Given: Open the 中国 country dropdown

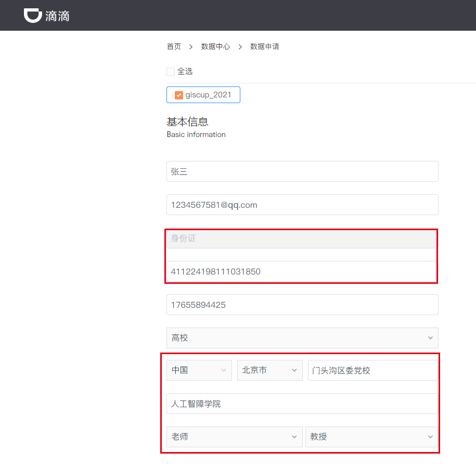Looking at the screenshot, I should point(199,370).
